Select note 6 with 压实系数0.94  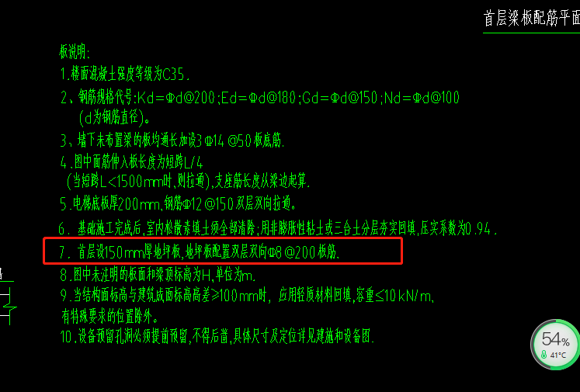pos(278,229)
